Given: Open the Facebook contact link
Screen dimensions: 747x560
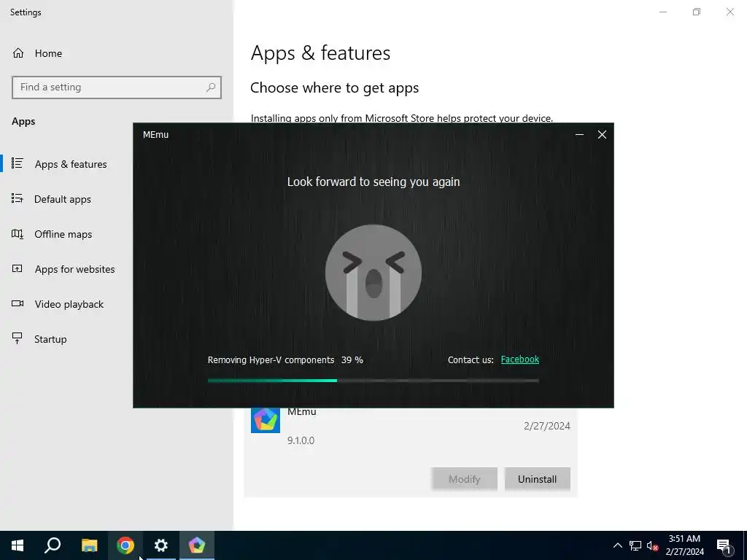Looking at the screenshot, I should point(519,359).
